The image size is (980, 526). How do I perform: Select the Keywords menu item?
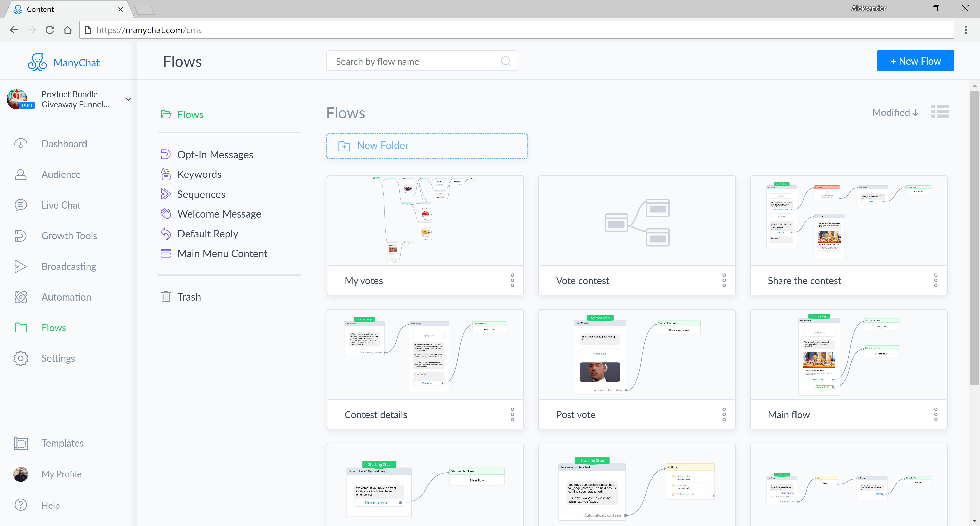[200, 174]
